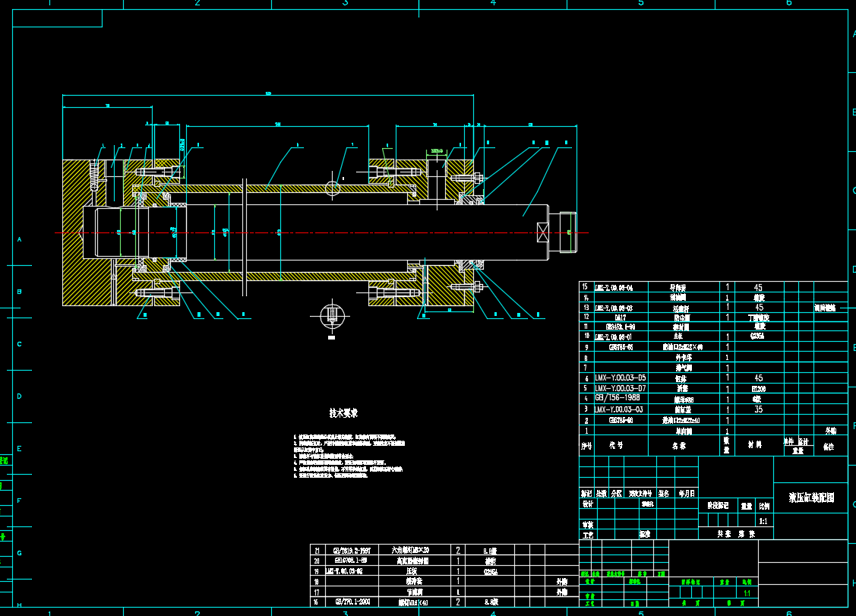
Task: Select parts list row 6 code LMX-Y.00.03-05
Action: pyautogui.click(x=621, y=377)
